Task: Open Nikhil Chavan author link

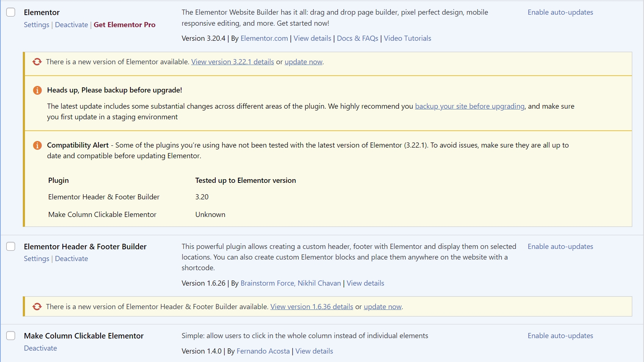Action: click(319, 283)
